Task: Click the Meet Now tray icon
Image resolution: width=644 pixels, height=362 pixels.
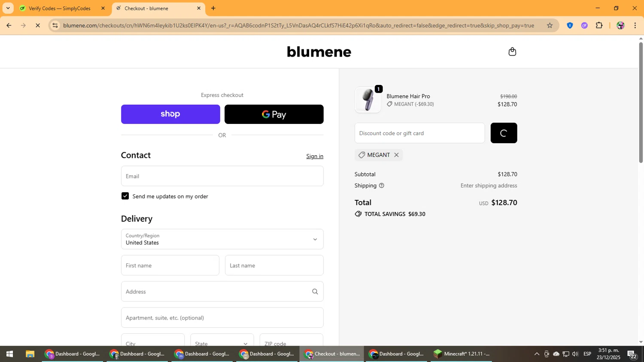Action: coord(547,354)
